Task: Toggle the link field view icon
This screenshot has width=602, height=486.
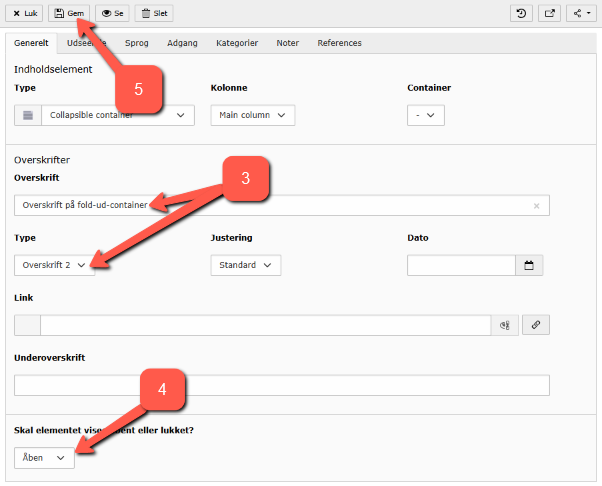Action: [x=505, y=325]
